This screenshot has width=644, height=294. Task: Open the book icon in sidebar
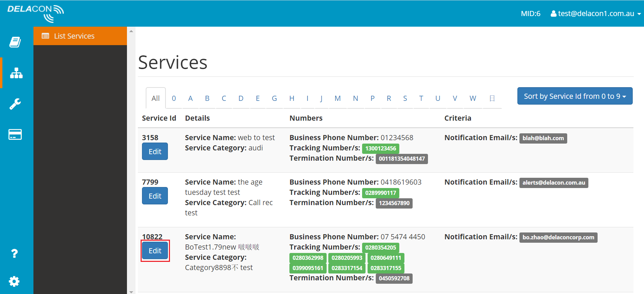pos(15,42)
